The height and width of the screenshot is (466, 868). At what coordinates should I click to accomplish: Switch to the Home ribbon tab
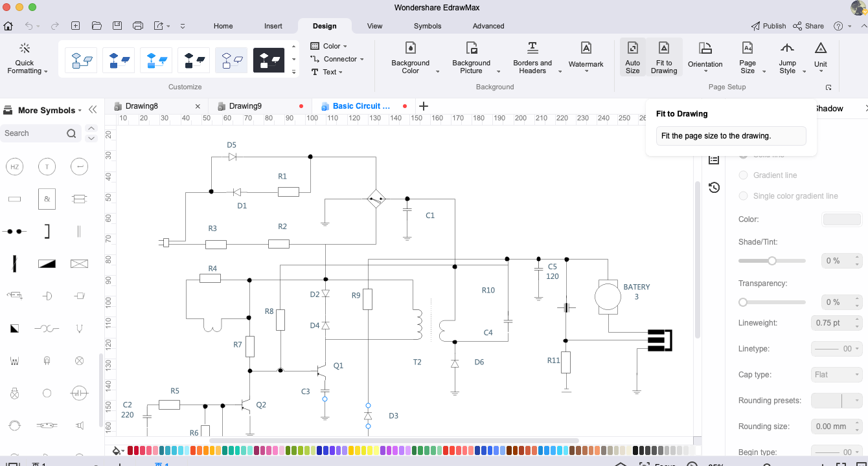tap(223, 26)
